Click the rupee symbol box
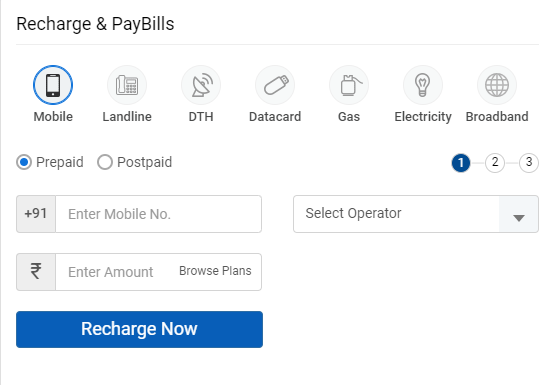Screen dimensions: 551x385 [36, 272]
